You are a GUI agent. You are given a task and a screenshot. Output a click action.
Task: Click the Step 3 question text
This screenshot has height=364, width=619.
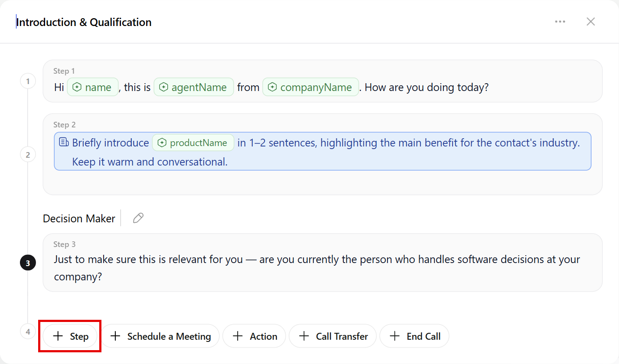(317, 268)
